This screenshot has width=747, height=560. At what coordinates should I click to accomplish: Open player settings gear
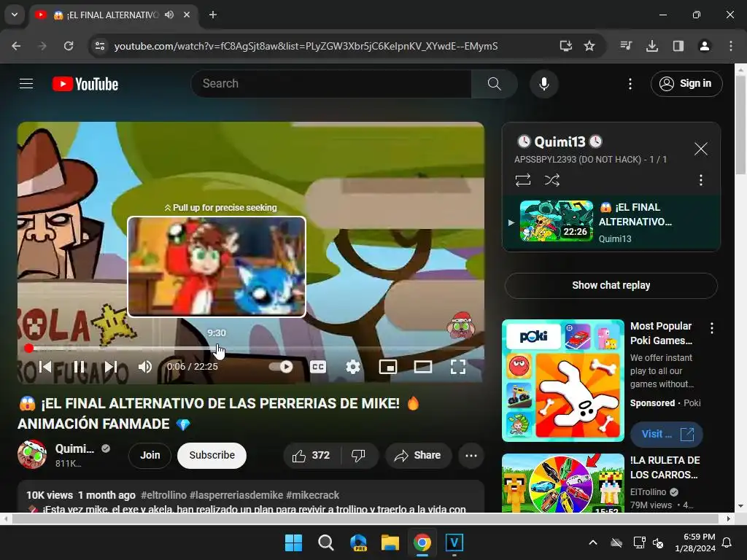pos(353,367)
